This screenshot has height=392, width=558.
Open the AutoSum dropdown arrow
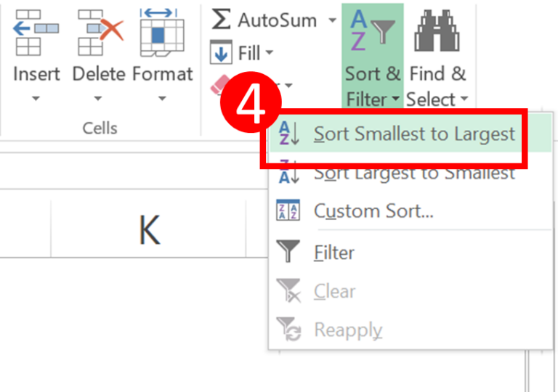(x=332, y=20)
